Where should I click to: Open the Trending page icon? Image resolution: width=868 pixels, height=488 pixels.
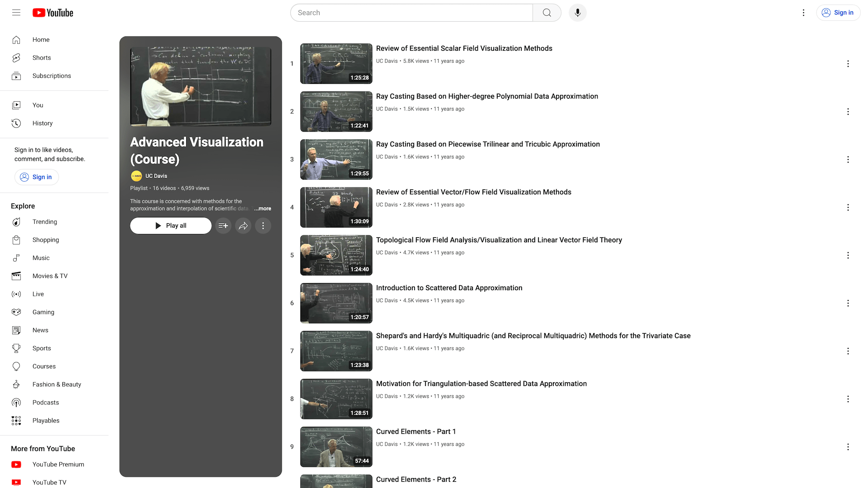point(16,222)
